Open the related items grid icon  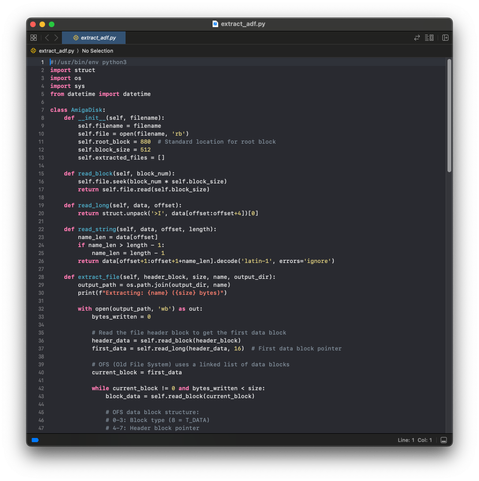[34, 38]
